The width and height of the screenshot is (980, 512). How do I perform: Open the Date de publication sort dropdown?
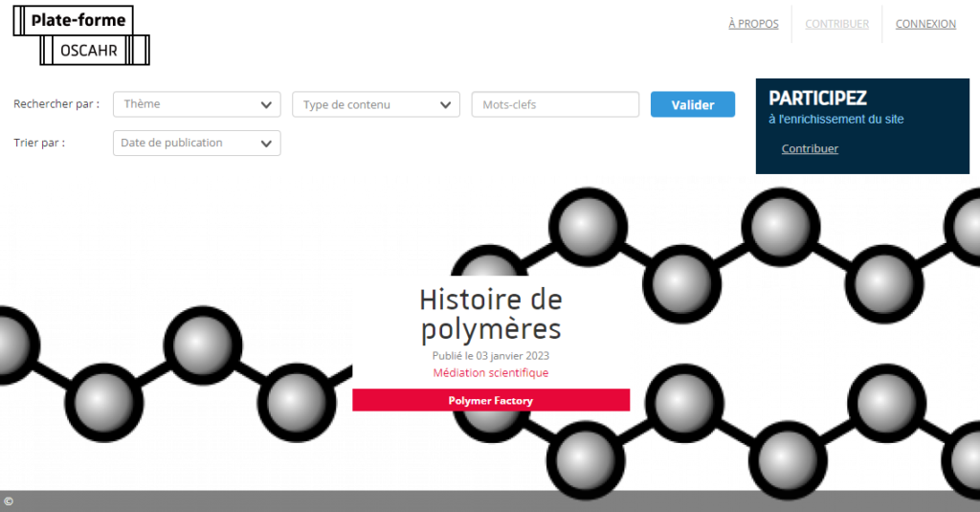click(197, 144)
